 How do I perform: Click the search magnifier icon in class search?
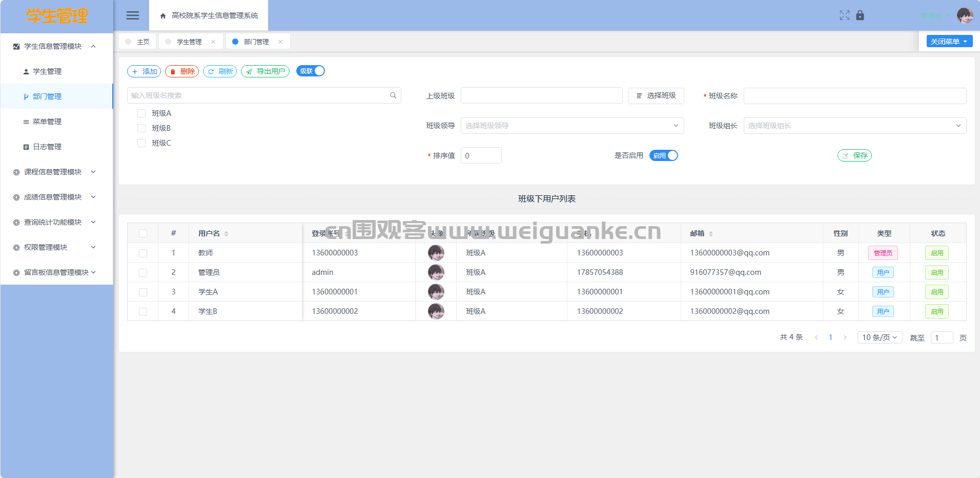[x=393, y=95]
